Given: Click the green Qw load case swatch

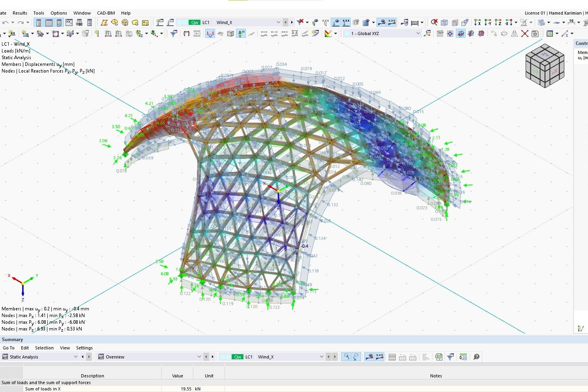Looking at the screenshot, I should [195, 22].
